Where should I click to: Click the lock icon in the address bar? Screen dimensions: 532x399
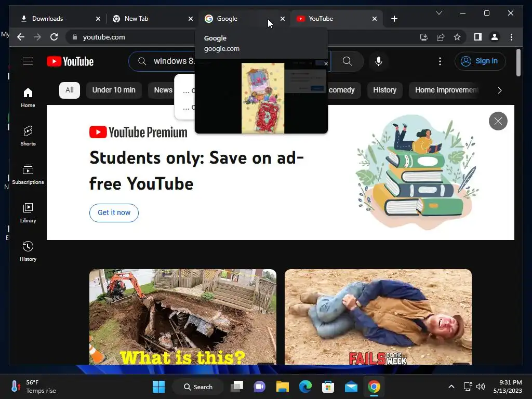click(75, 37)
